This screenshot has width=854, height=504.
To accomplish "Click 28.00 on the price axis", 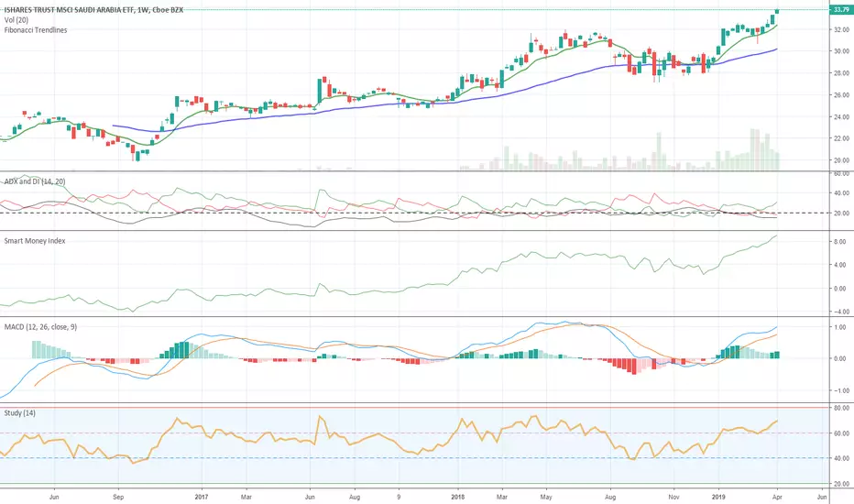I will tap(841, 73).
